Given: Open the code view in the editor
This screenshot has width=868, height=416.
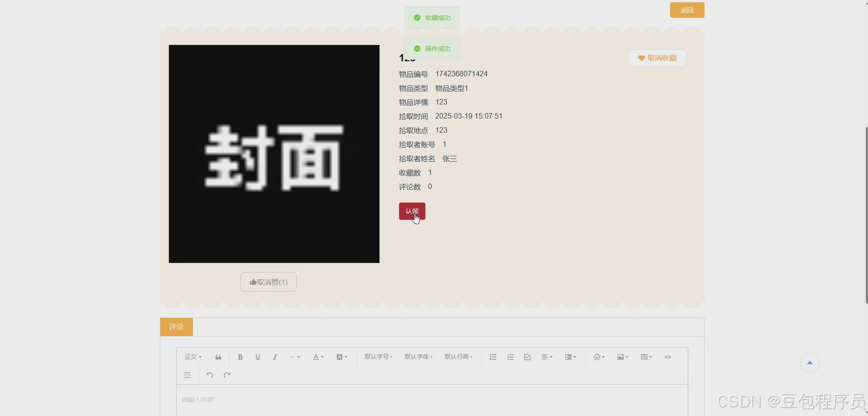Looking at the screenshot, I should [x=668, y=357].
